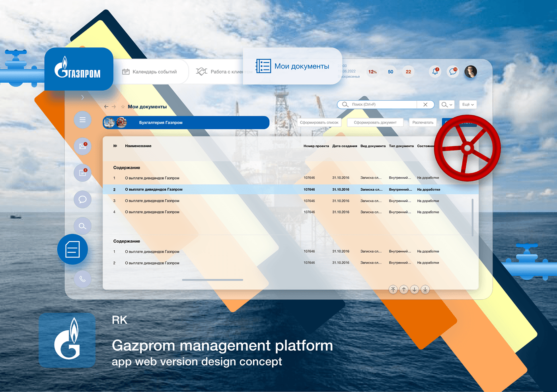Expand the sidebar with the chevron arrow
Image resolution: width=557 pixels, height=392 pixels.
(x=82, y=98)
